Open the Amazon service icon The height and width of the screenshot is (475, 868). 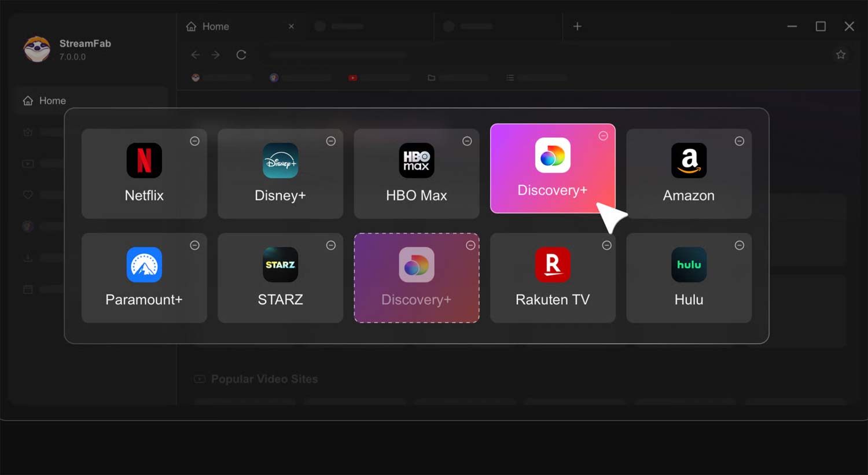[689, 160]
